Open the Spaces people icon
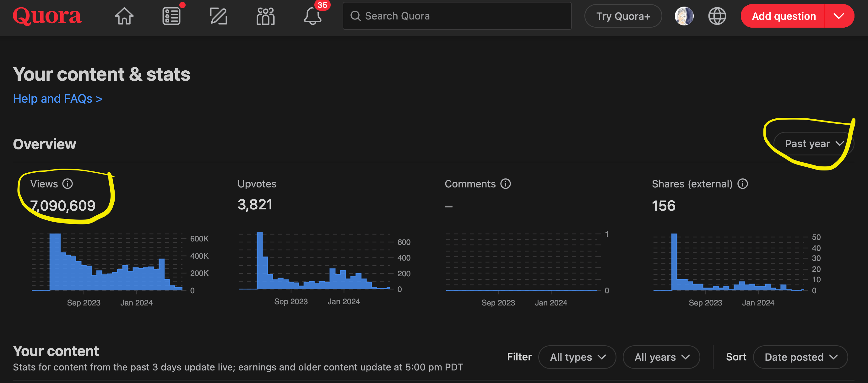Screen dimensions: 868x383 266,16
